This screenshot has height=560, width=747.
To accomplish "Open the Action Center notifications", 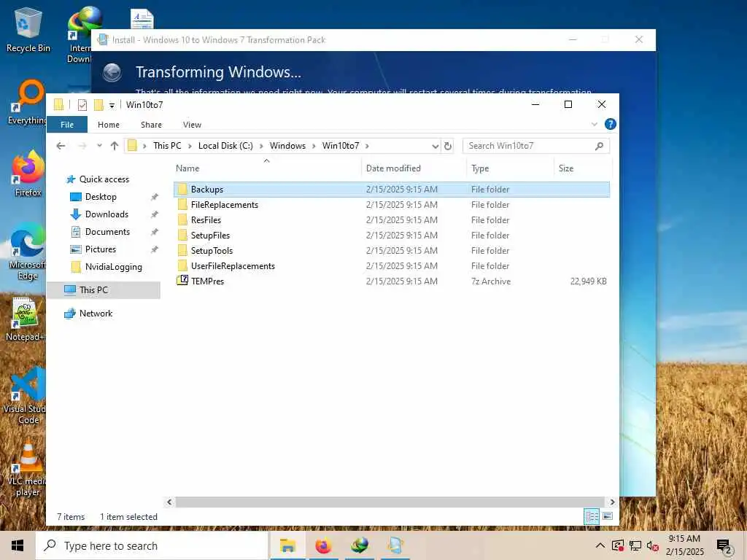I will pos(724,545).
